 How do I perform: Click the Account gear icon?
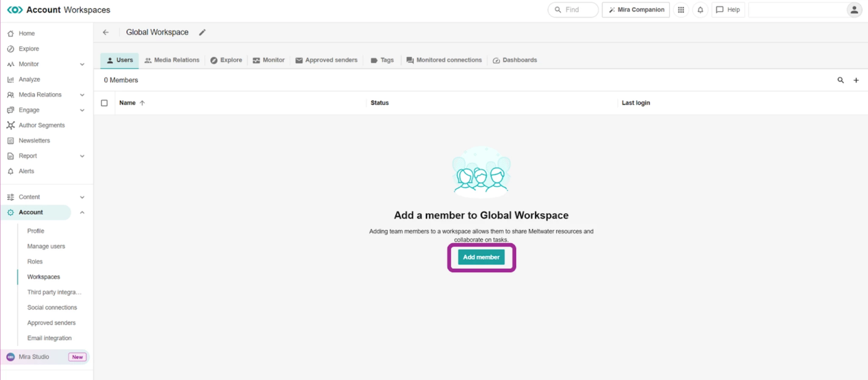11,212
